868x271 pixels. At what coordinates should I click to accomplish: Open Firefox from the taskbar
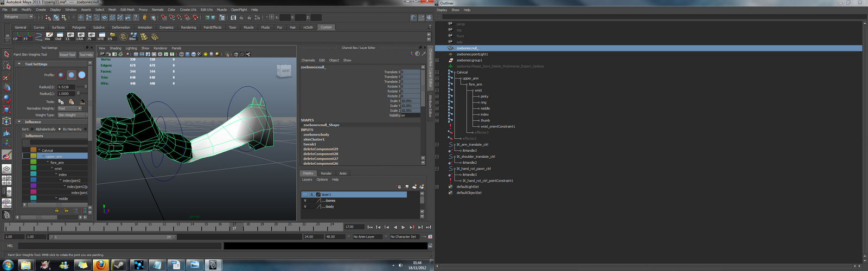[100, 265]
